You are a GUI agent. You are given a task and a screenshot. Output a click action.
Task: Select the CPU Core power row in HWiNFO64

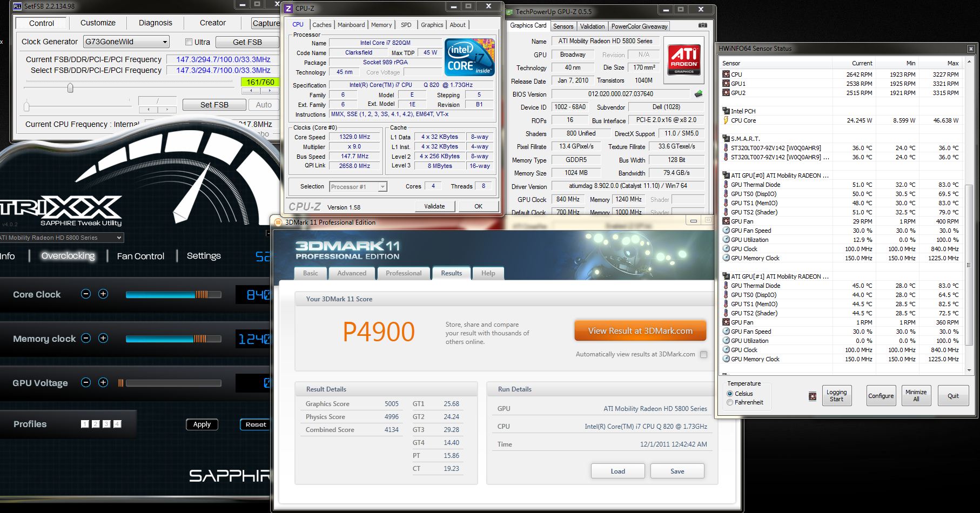(x=841, y=120)
